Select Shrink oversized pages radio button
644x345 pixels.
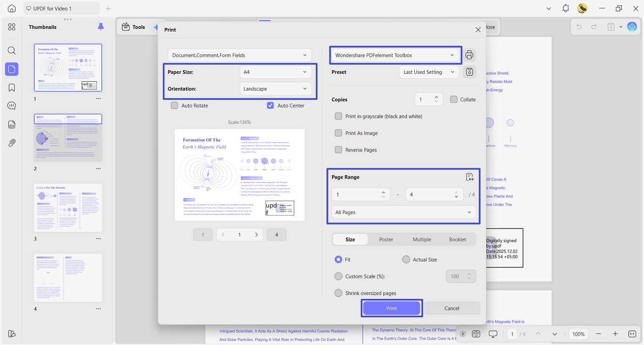[338, 293]
